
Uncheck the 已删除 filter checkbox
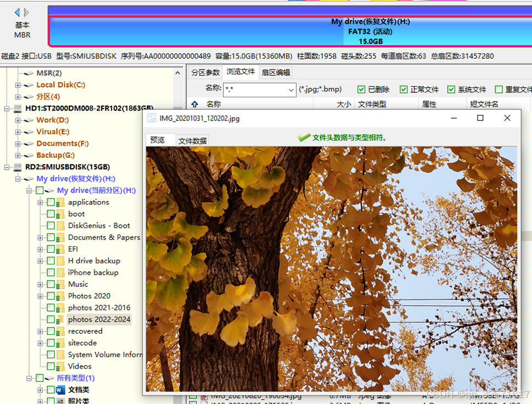361,90
